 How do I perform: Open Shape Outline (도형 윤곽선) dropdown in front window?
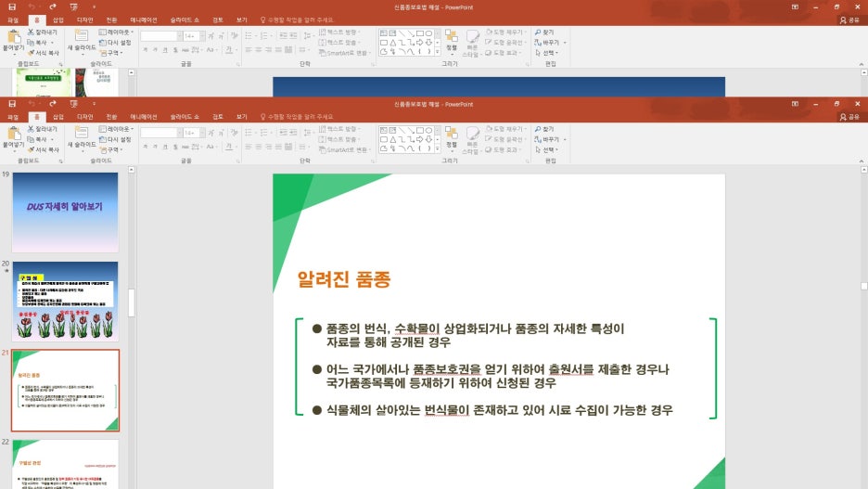506,139
